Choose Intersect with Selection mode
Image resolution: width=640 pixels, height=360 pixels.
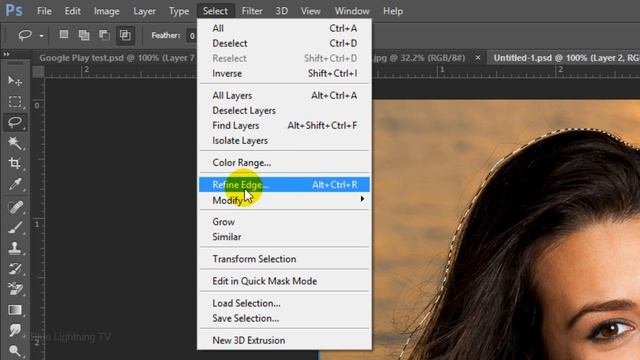tap(125, 35)
